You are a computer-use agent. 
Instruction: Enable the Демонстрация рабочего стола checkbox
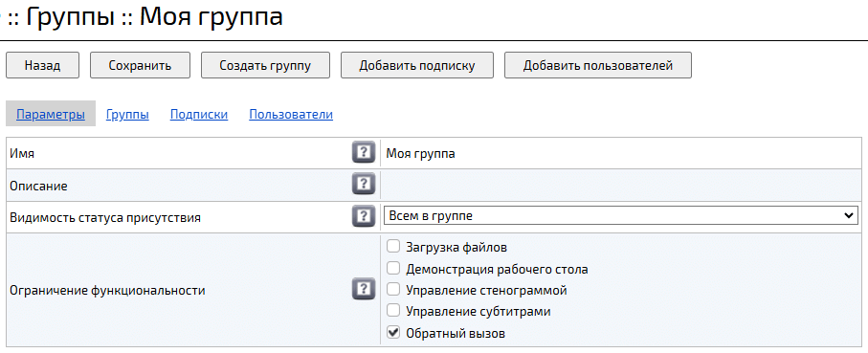pos(393,269)
